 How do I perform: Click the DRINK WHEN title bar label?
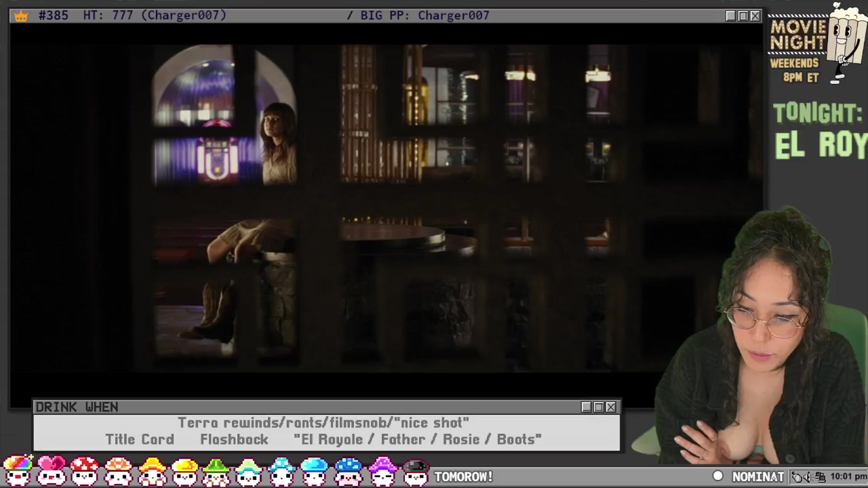tap(77, 407)
